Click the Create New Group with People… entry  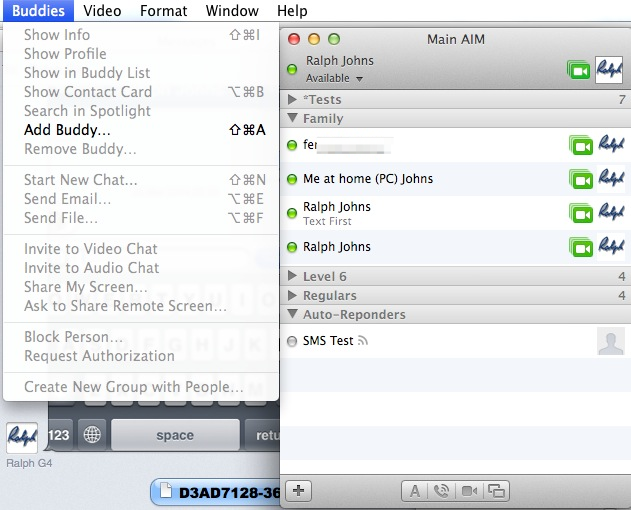pyautogui.click(x=141, y=386)
